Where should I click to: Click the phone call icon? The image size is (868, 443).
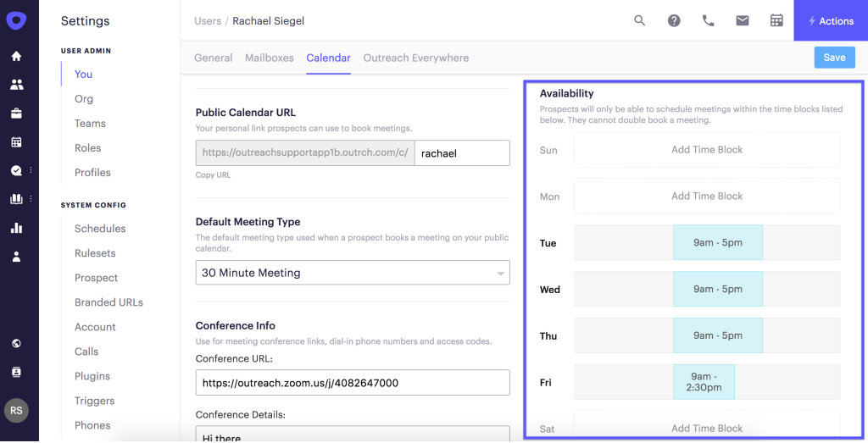(x=708, y=21)
